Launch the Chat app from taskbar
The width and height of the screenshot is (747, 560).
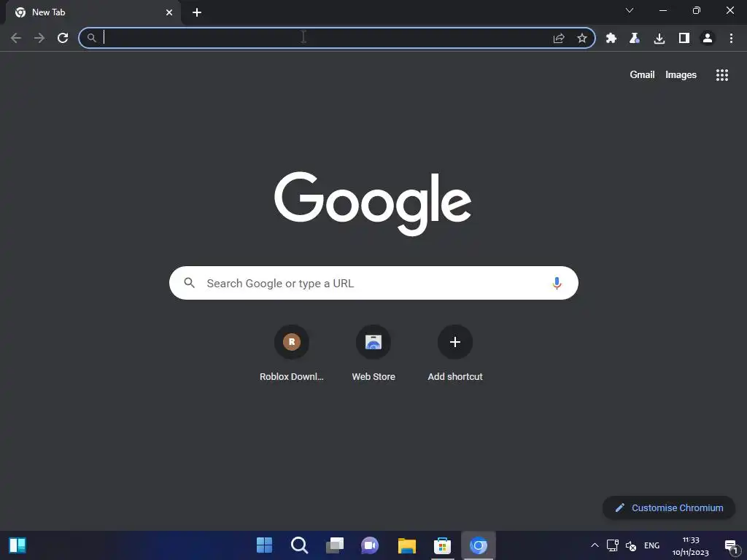pyautogui.click(x=370, y=545)
